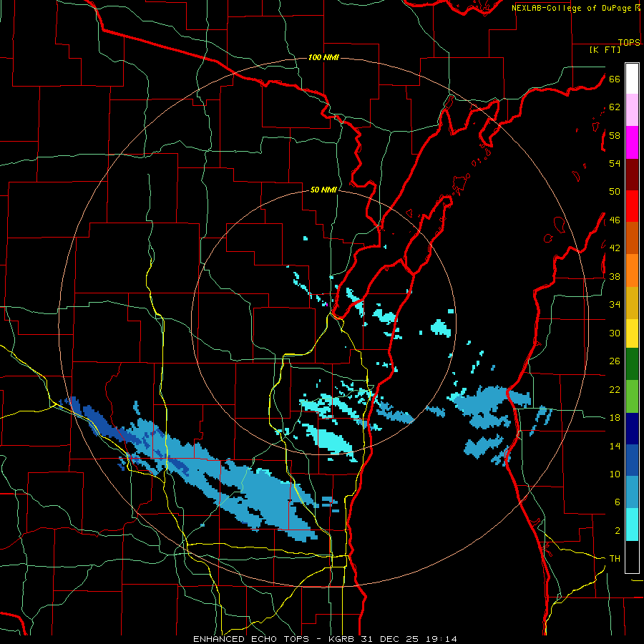644x644 pixels.
Task: Click the light blue 6-10 kft legend swatch
Action: 632,492
